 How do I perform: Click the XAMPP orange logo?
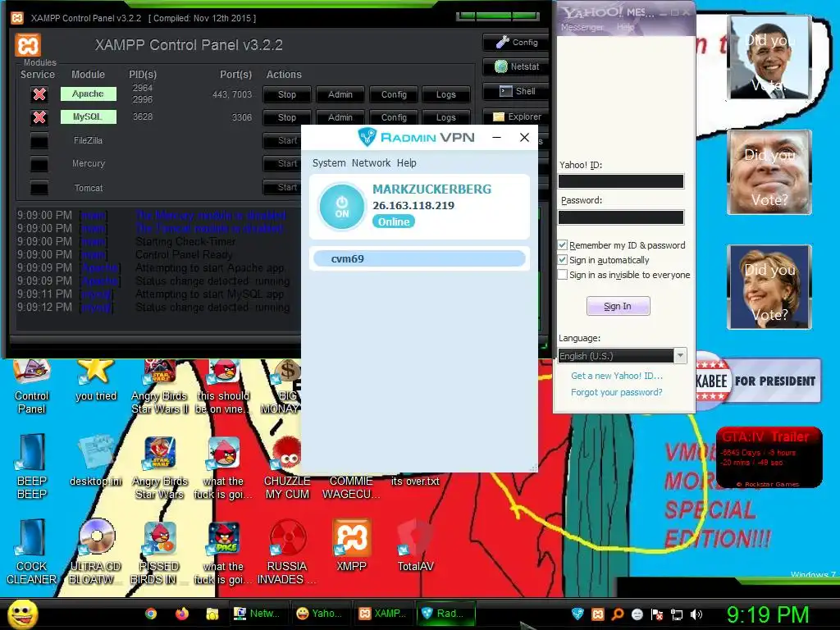click(x=28, y=45)
